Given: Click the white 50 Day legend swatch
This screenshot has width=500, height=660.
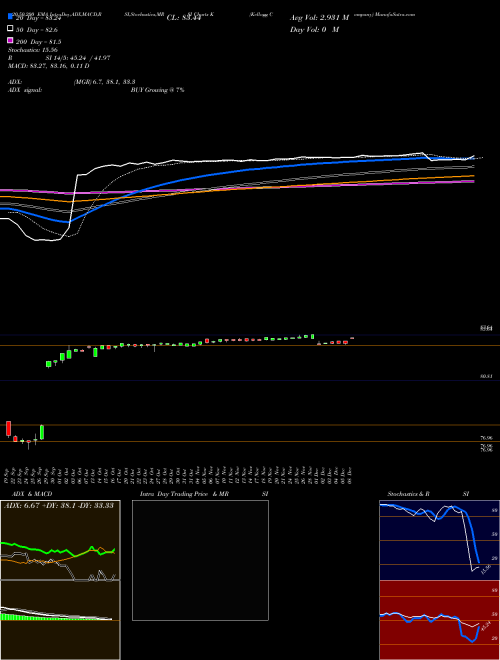Looking at the screenshot, I should (x=10, y=29).
